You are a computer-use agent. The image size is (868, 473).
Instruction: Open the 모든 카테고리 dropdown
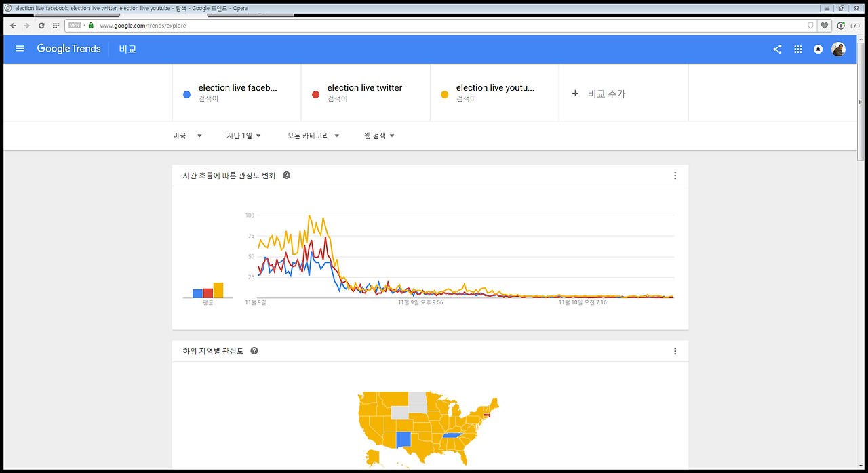pyautogui.click(x=313, y=135)
